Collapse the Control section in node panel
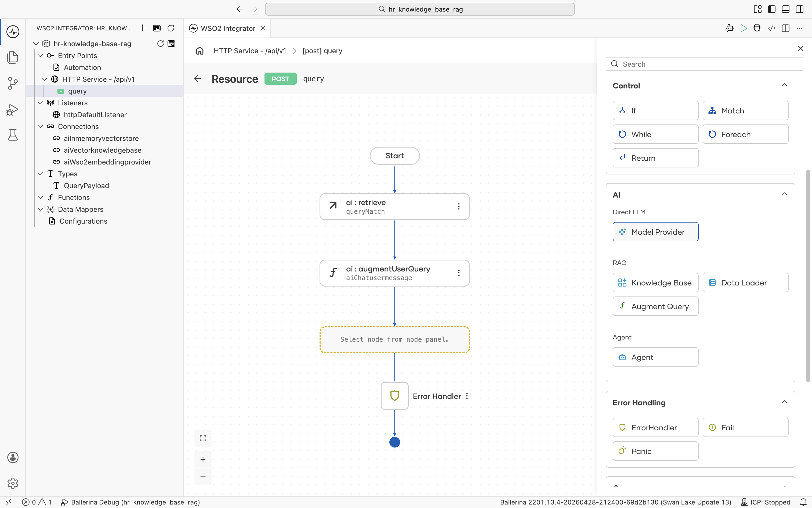This screenshot has height=508, width=812. 785,85
